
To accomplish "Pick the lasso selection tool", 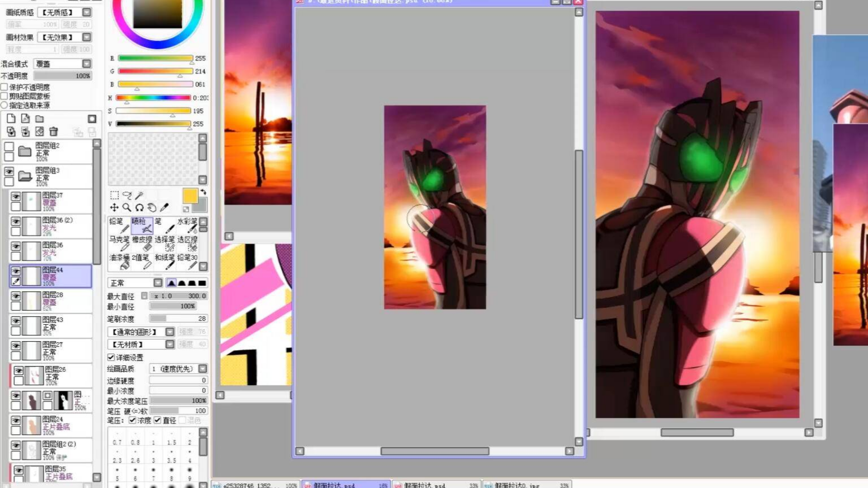I will (127, 195).
